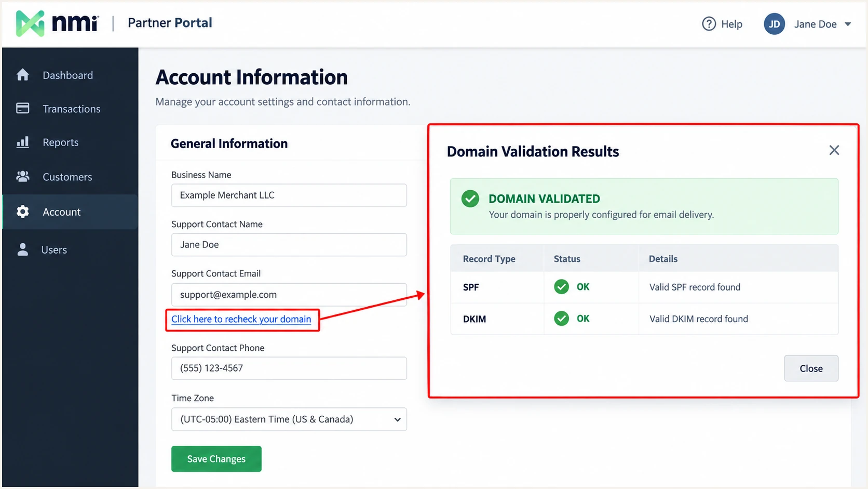This screenshot has height=489, width=868.
Task: Click the Domain Validated green checkmark icon
Action: click(x=470, y=199)
